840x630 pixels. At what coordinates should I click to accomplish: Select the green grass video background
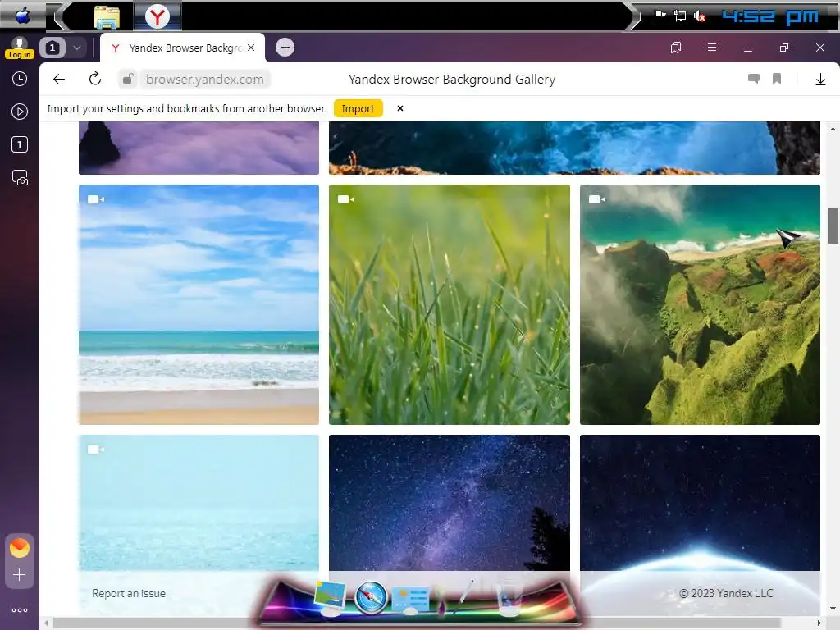click(x=450, y=305)
